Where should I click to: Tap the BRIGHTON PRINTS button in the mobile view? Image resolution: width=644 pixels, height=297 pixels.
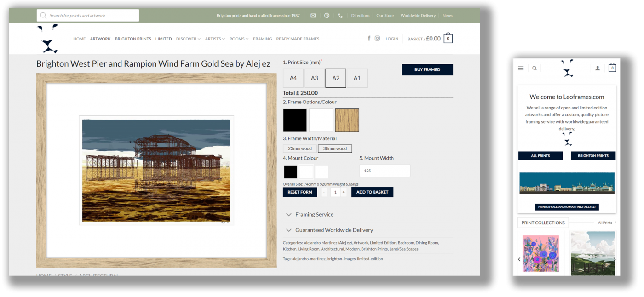593,156
